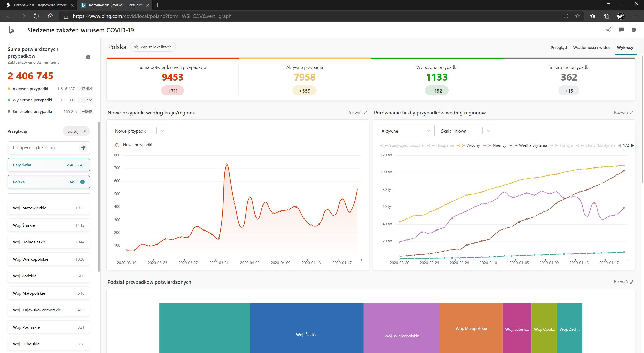Image resolution: width=644 pixels, height=353 pixels.
Task: Click info icon next to Suma potwierdzonych przypadków
Action: click(88, 57)
